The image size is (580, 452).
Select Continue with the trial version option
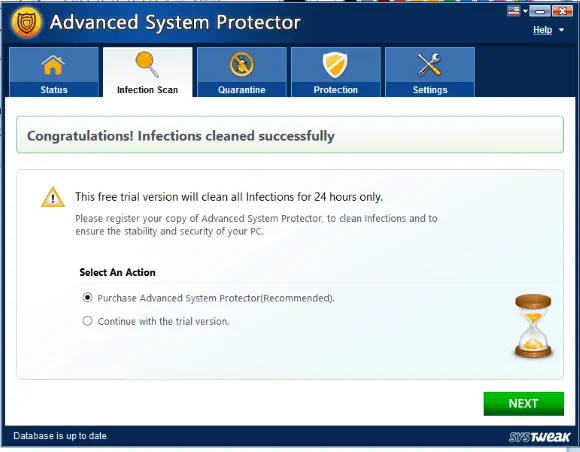(x=87, y=321)
